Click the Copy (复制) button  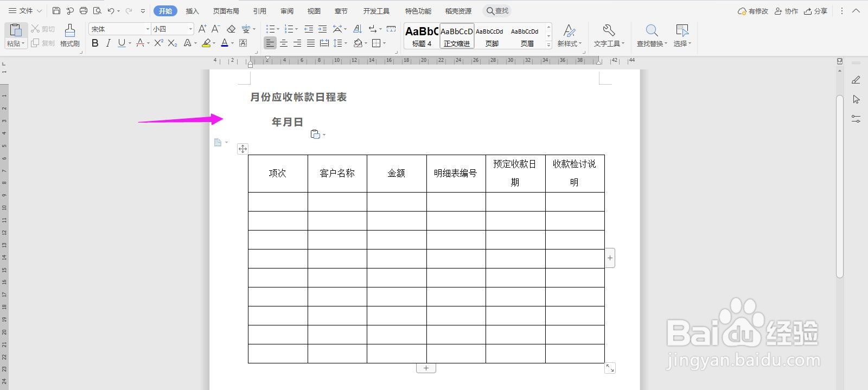coord(43,43)
